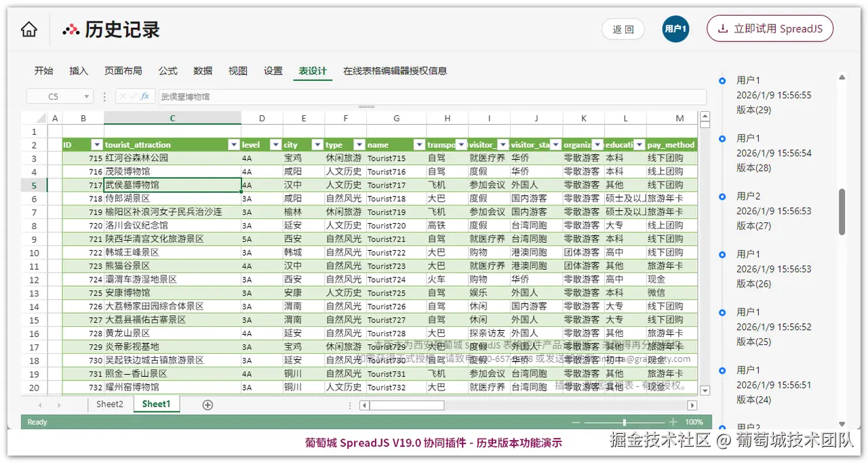Image resolution: width=868 pixels, height=463 pixels.
Task: Click the 历史记录 logo icon
Action: (x=71, y=30)
